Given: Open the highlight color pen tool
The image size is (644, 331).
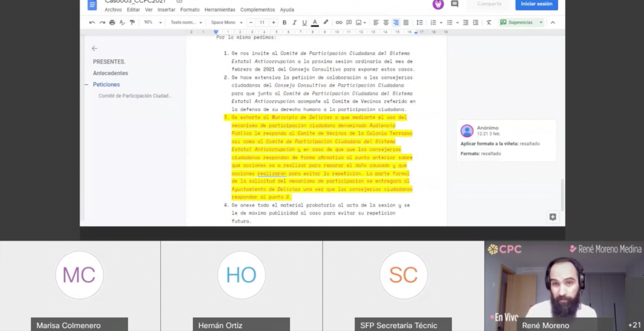Looking at the screenshot, I should click(x=325, y=22).
